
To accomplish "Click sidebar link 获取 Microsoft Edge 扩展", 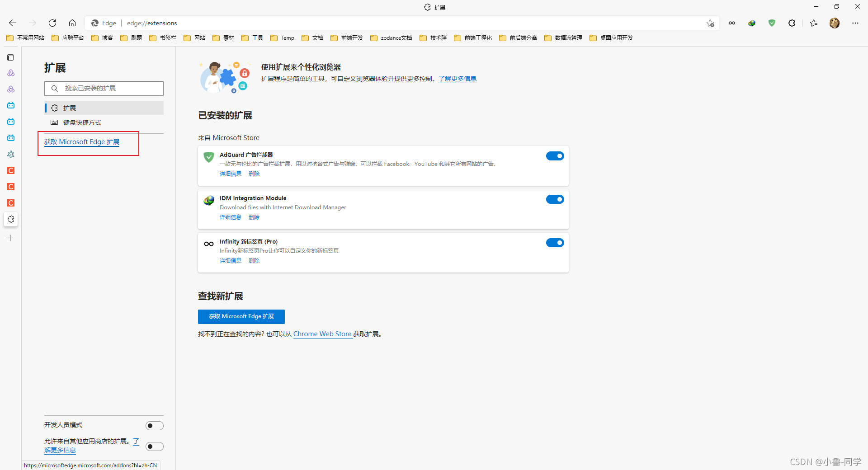I will (x=82, y=142).
